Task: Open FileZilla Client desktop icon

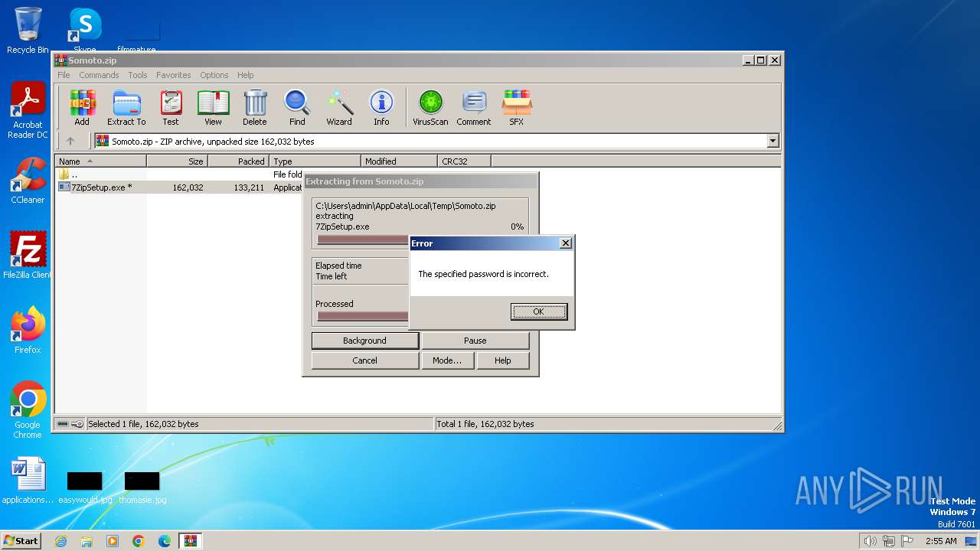Action: click(28, 255)
